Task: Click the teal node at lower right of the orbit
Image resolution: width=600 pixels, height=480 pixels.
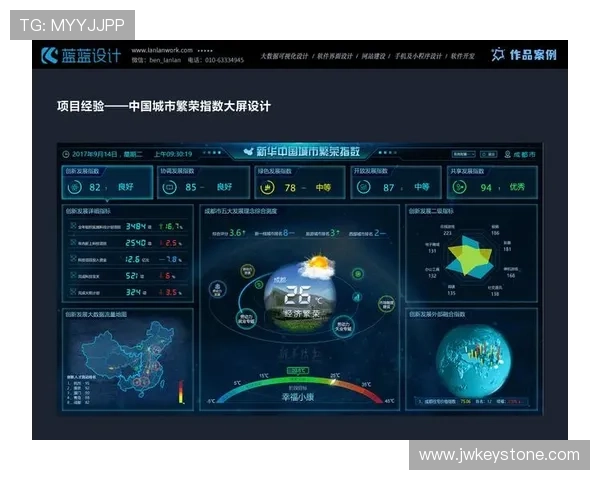Action: click(343, 326)
